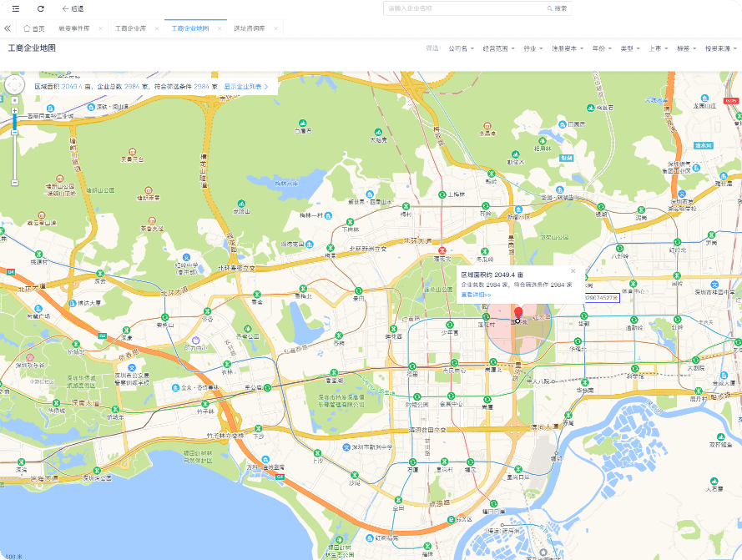Zoom out with the map minus button
The width and height of the screenshot is (742, 560).
click(15, 182)
